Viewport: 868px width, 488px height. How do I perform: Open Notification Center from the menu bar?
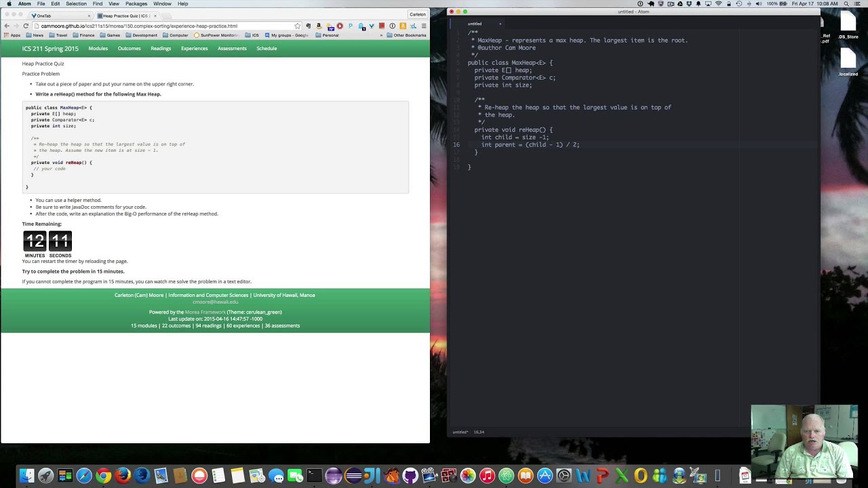(x=857, y=4)
